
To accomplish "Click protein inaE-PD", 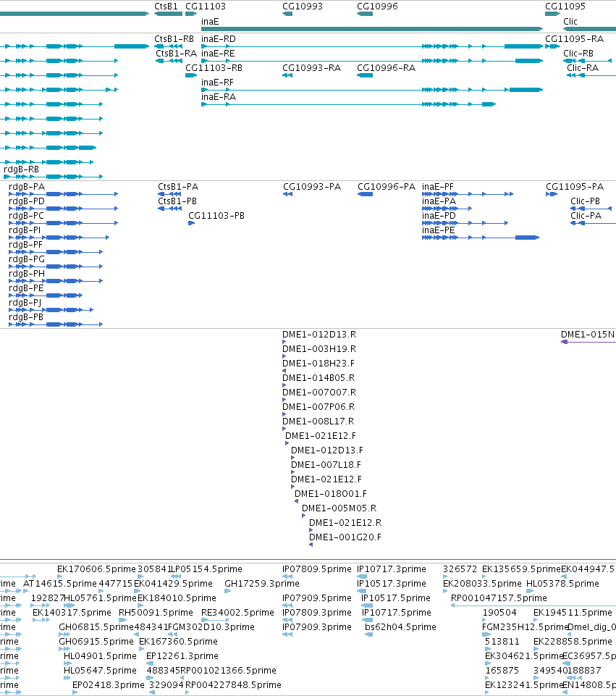I will [x=439, y=216].
